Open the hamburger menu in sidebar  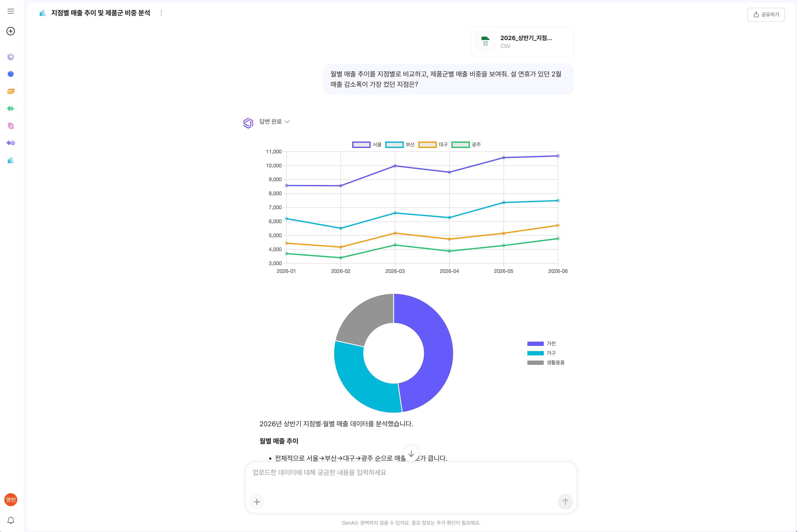click(x=11, y=11)
